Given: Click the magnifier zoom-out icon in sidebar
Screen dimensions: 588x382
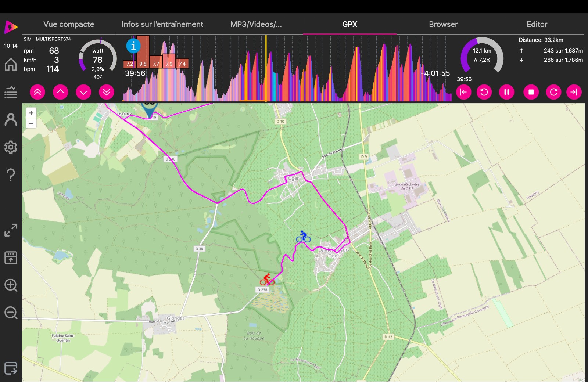Looking at the screenshot, I should [x=11, y=313].
